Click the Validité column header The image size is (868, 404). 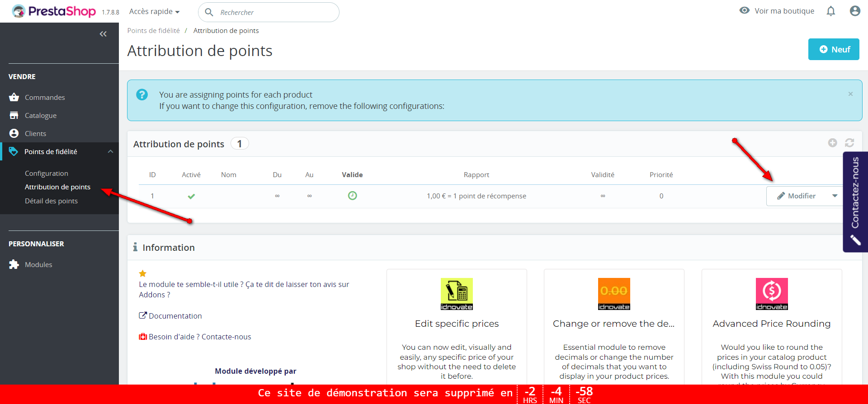(x=603, y=174)
